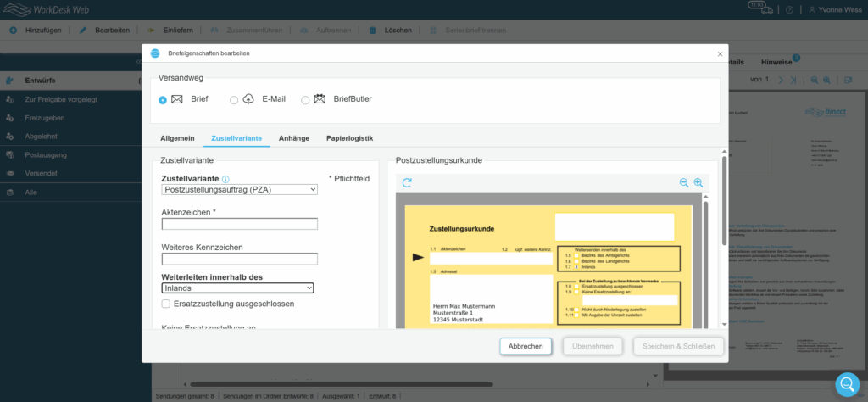The width and height of the screenshot is (868, 402).
Task: Open the Postausgang folder label
Action: [46, 155]
